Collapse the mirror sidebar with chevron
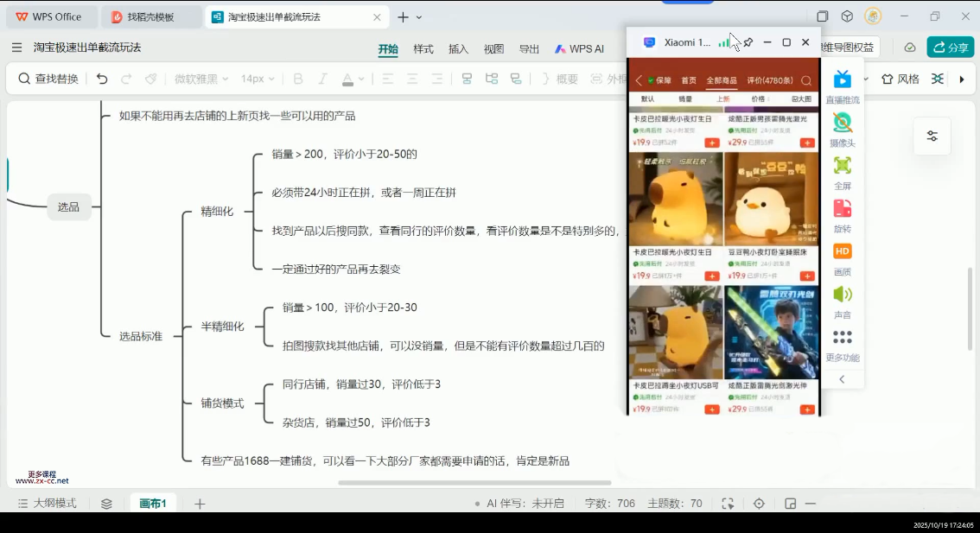This screenshot has height=533, width=980. click(x=843, y=378)
